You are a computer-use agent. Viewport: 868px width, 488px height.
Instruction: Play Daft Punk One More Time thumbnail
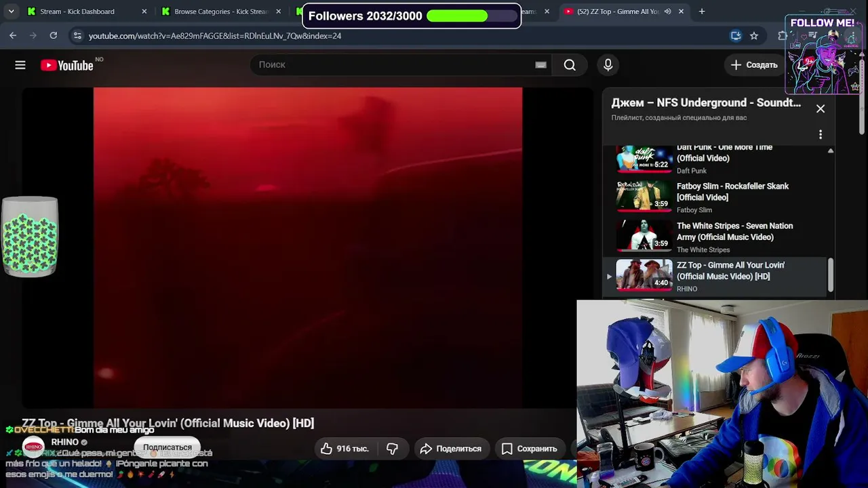[x=644, y=159]
